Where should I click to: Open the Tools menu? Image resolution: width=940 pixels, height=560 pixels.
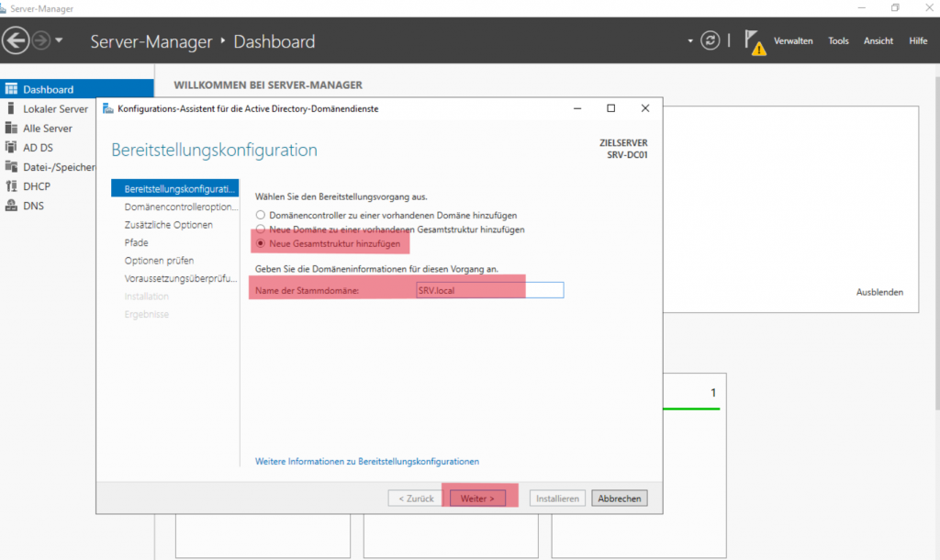[x=838, y=41]
